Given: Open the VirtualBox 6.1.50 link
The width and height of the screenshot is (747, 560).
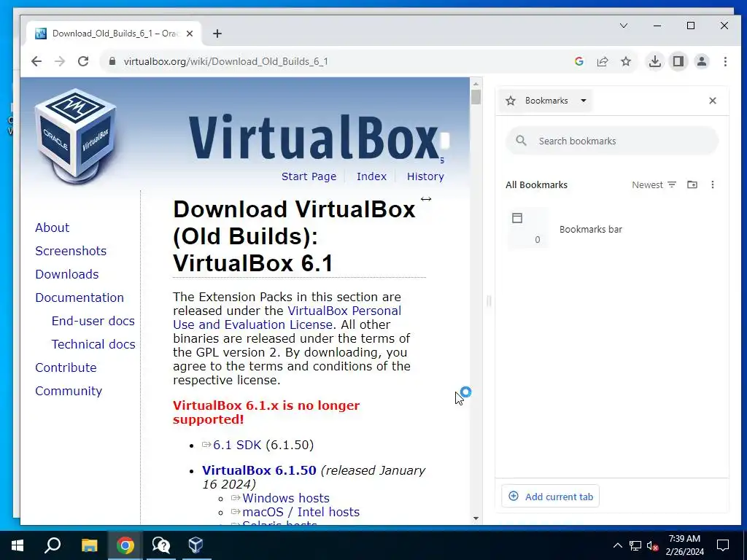Looking at the screenshot, I should (x=259, y=470).
